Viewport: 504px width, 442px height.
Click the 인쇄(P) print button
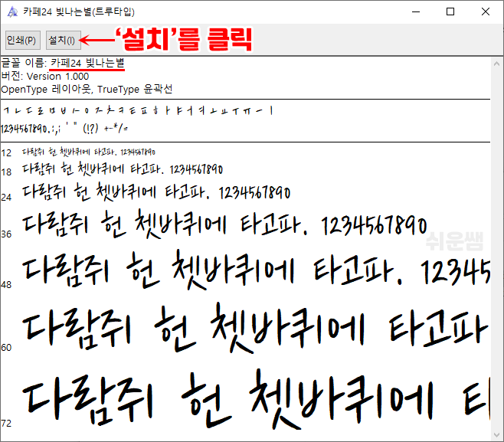[x=22, y=40]
